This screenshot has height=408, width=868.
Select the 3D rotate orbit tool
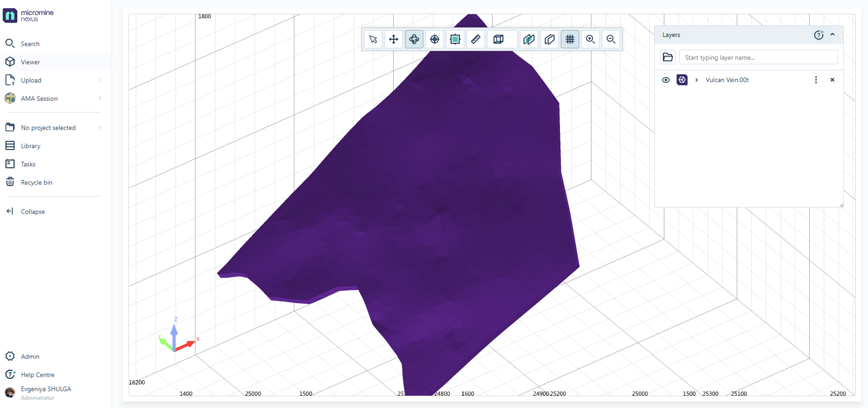coord(414,40)
